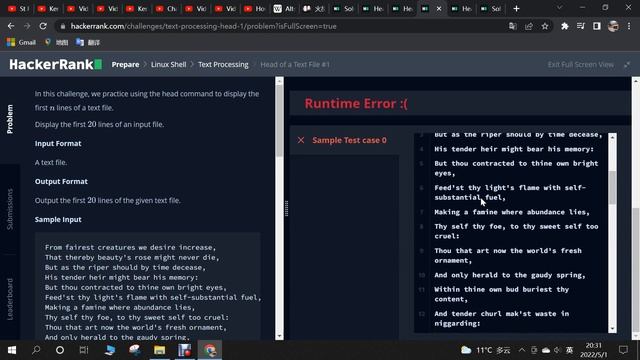
Task: Click the site lock icon in address bar
Action: pyautogui.click(x=62, y=27)
